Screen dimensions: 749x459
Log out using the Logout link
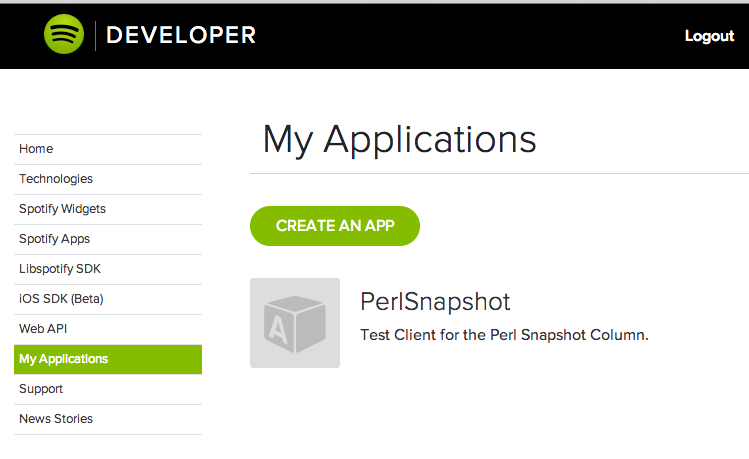click(709, 36)
